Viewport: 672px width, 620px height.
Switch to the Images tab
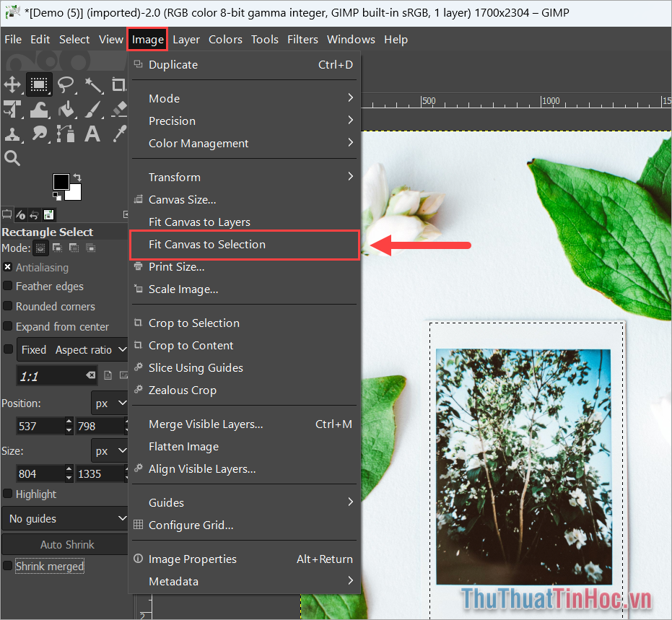coord(49,214)
